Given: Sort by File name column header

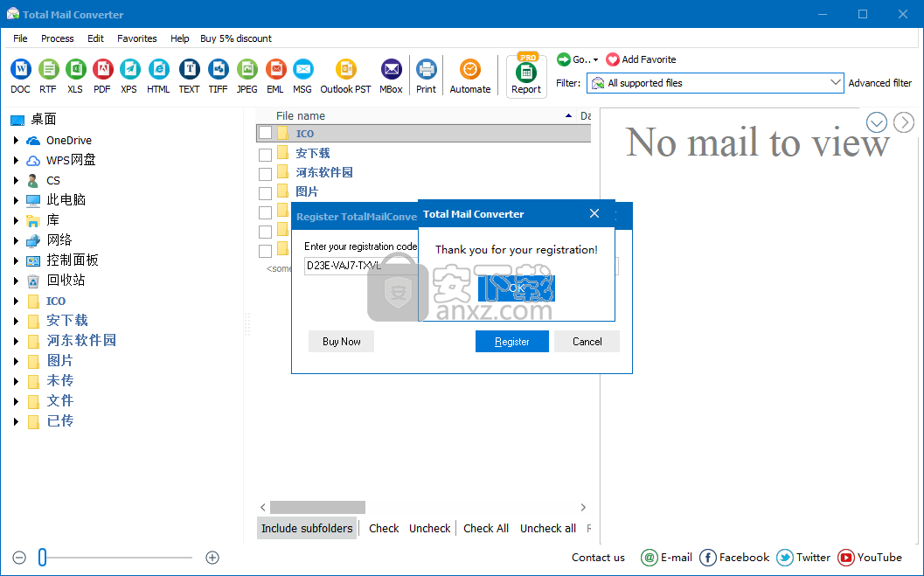Looking at the screenshot, I should click(301, 116).
